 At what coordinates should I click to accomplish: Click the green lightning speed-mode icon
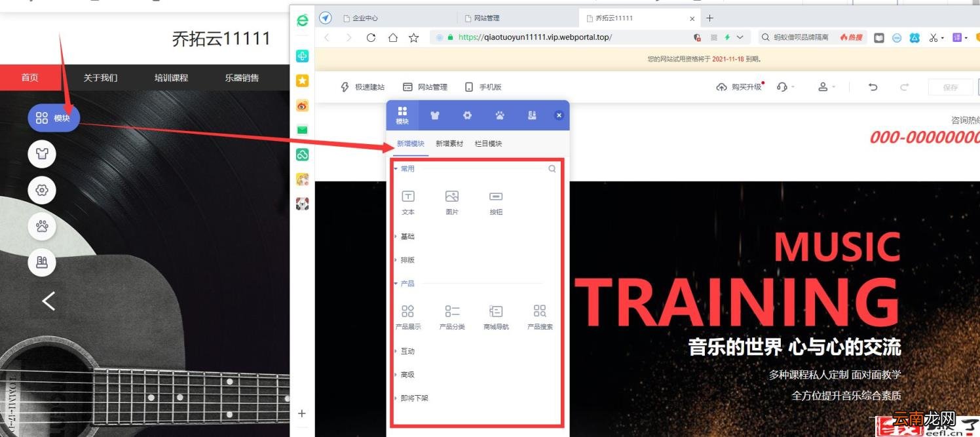coord(727,37)
